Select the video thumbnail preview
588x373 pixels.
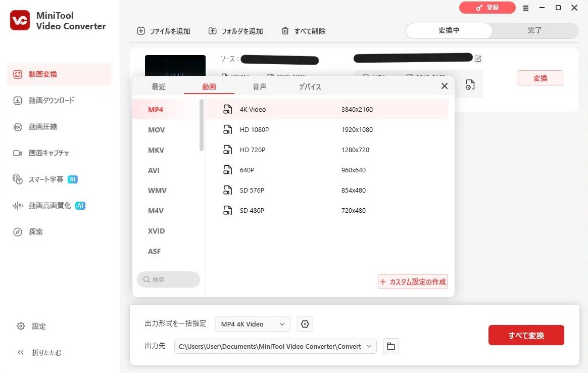175,66
